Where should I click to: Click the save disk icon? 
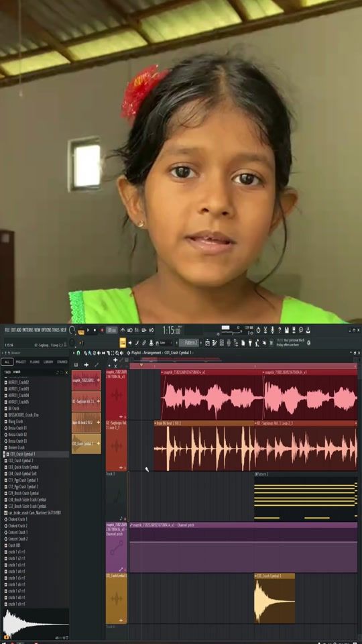click(286, 330)
